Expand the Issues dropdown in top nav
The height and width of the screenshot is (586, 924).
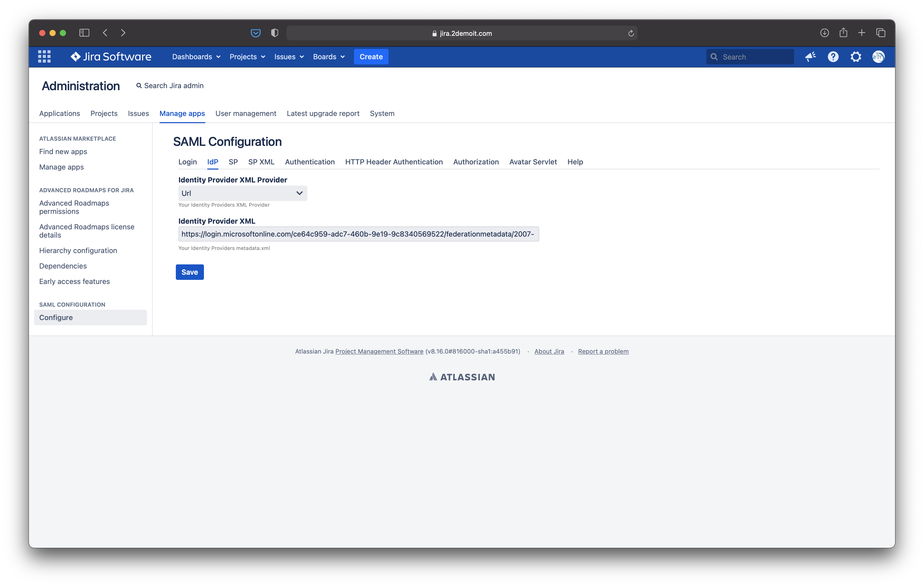click(289, 57)
